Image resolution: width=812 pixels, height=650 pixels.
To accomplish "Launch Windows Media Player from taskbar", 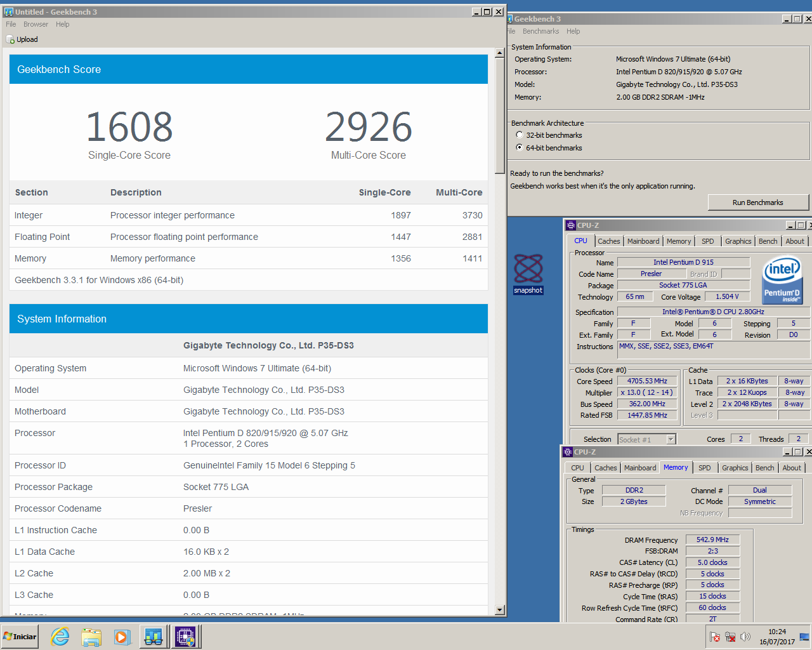I will (122, 637).
